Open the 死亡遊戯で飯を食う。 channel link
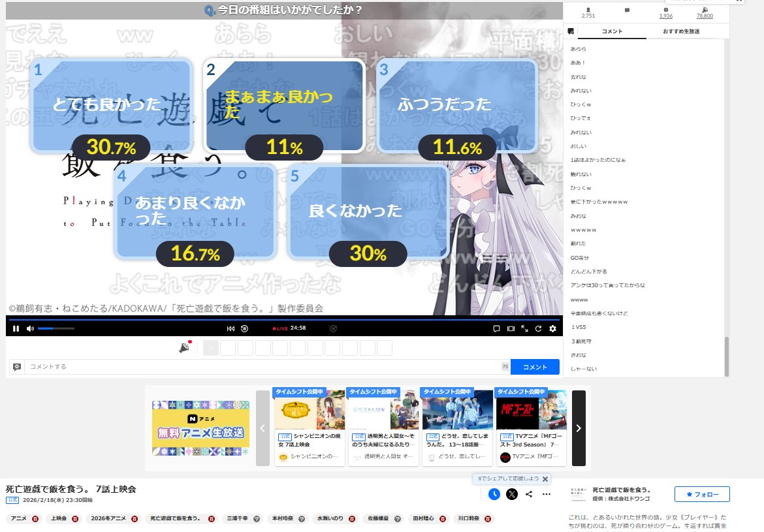This screenshot has height=532, width=764. click(622, 490)
